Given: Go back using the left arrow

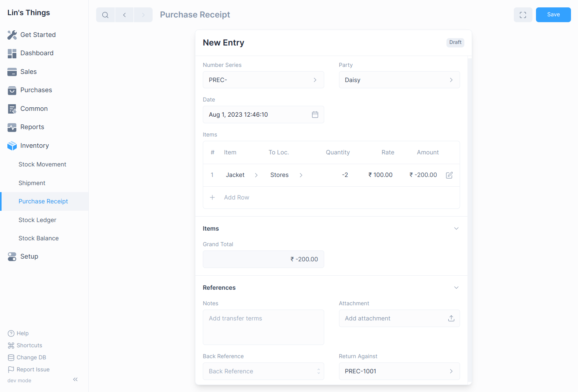Looking at the screenshot, I should click(x=125, y=15).
